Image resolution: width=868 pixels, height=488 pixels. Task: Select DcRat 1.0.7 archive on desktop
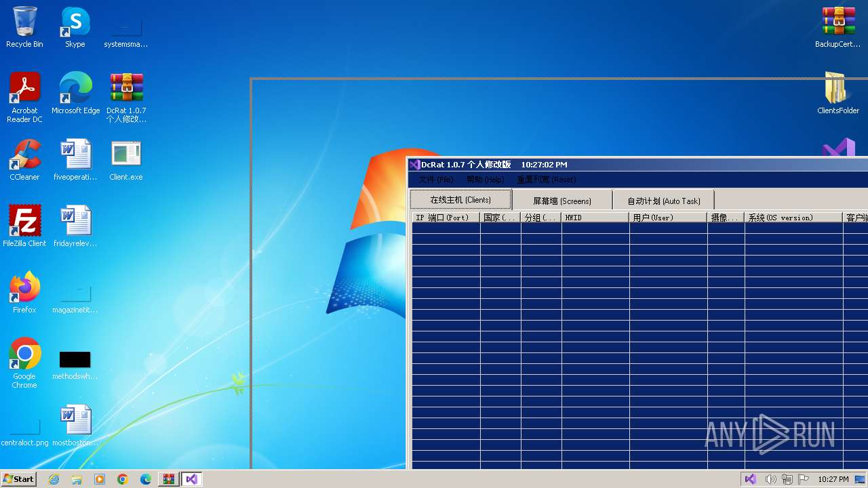coord(126,97)
